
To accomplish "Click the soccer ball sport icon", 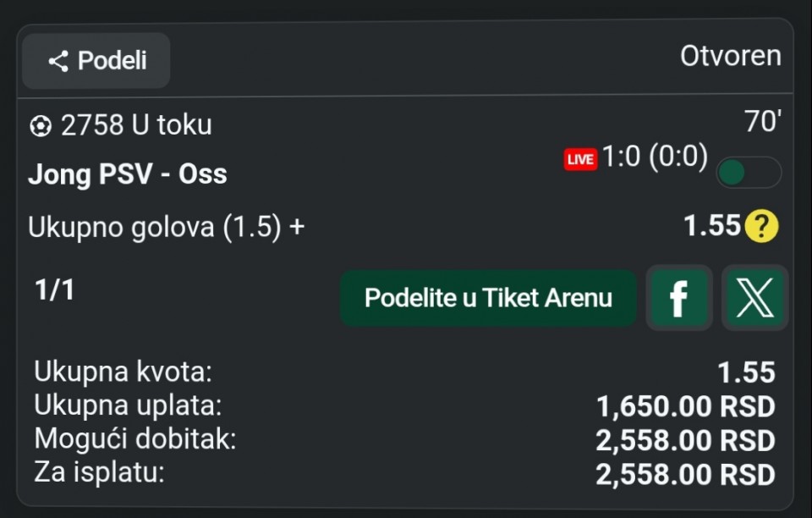I will point(40,126).
